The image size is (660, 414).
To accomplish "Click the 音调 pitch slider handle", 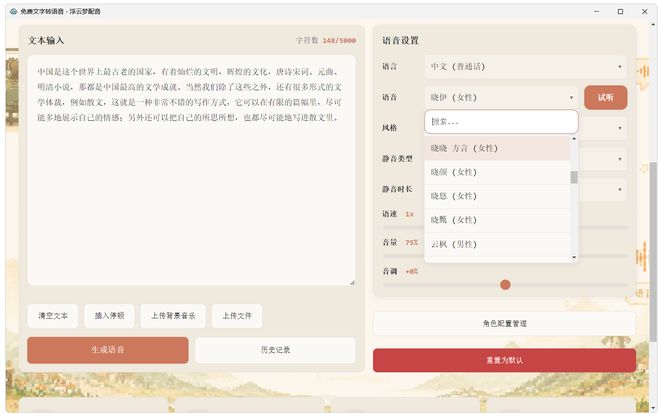I will pyautogui.click(x=505, y=285).
